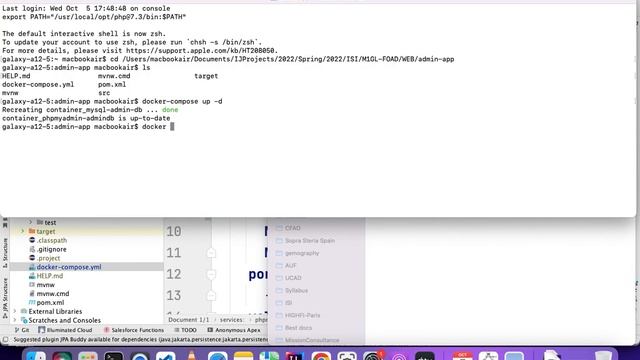640x360 pixels.
Task: Click 'pom.xml' in Terminal ls output
Action: coord(112,84)
